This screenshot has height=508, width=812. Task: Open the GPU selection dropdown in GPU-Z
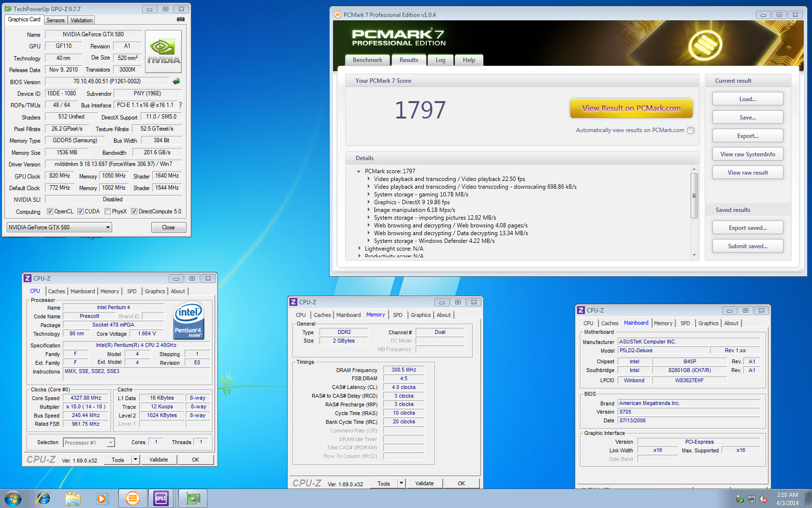pyautogui.click(x=59, y=227)
